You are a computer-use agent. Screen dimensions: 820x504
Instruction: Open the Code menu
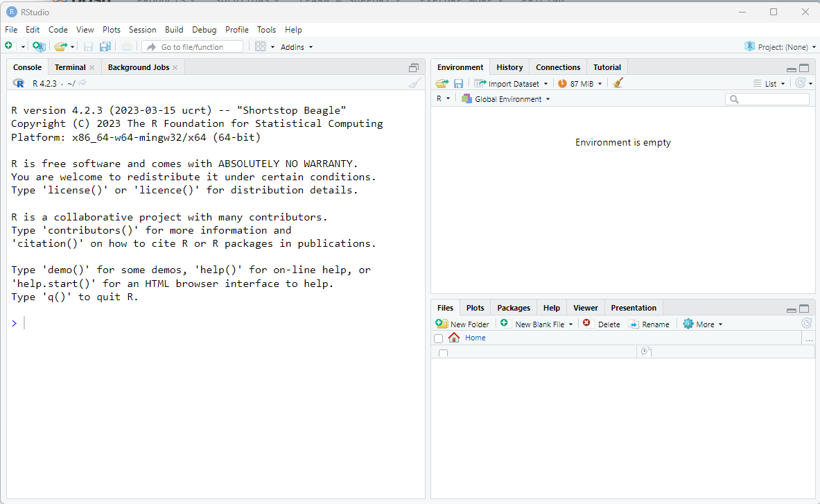click(x=58, y=30)
